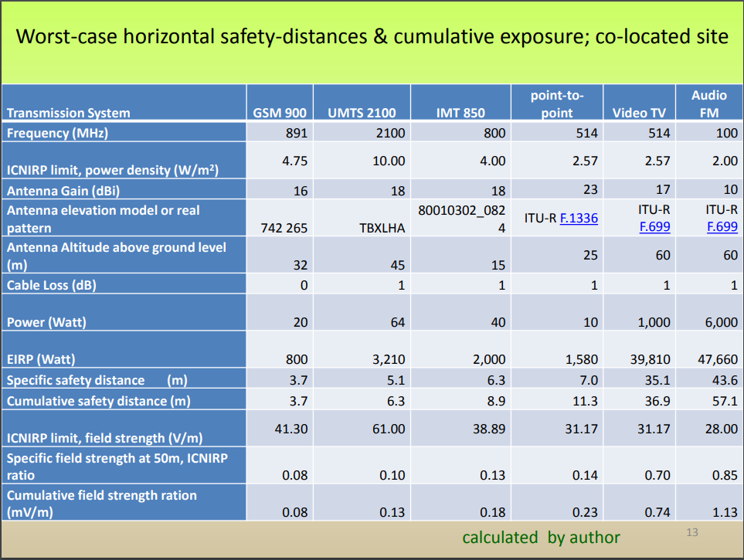Click the slide page number 13
744x560 pixels.
point(691,532)
